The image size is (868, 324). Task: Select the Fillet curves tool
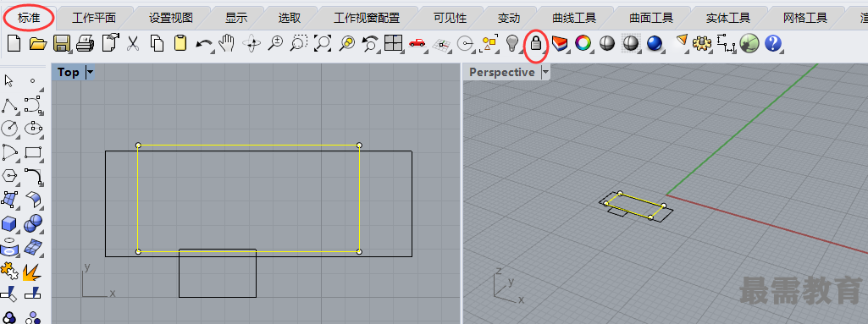coord(34,176)
